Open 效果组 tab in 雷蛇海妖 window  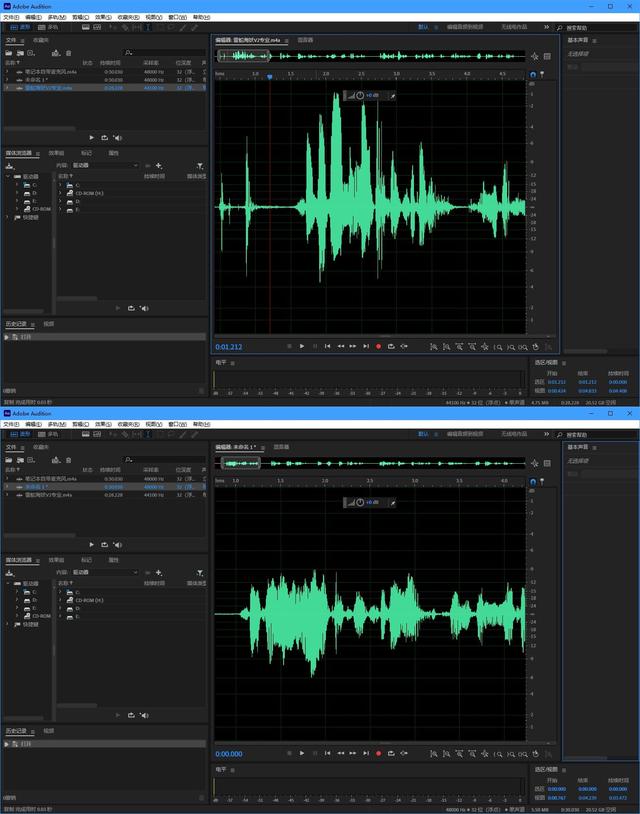(56, 153)
